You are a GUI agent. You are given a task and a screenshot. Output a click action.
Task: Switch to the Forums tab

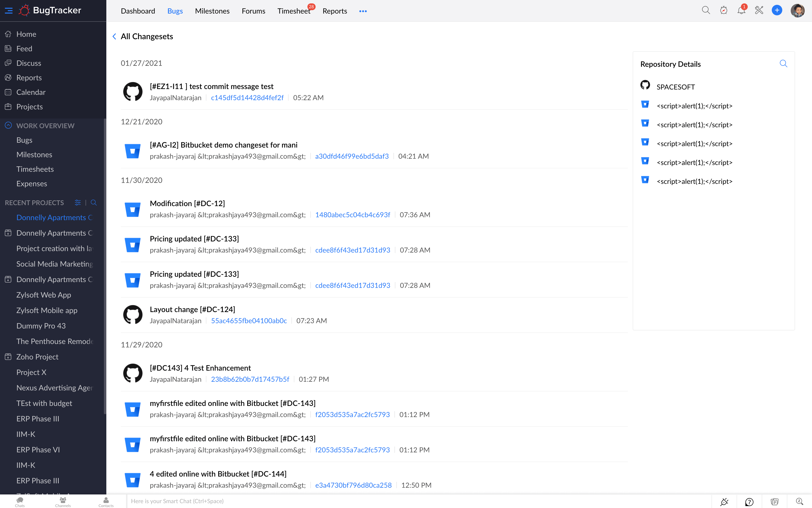[x=254, y=11]
